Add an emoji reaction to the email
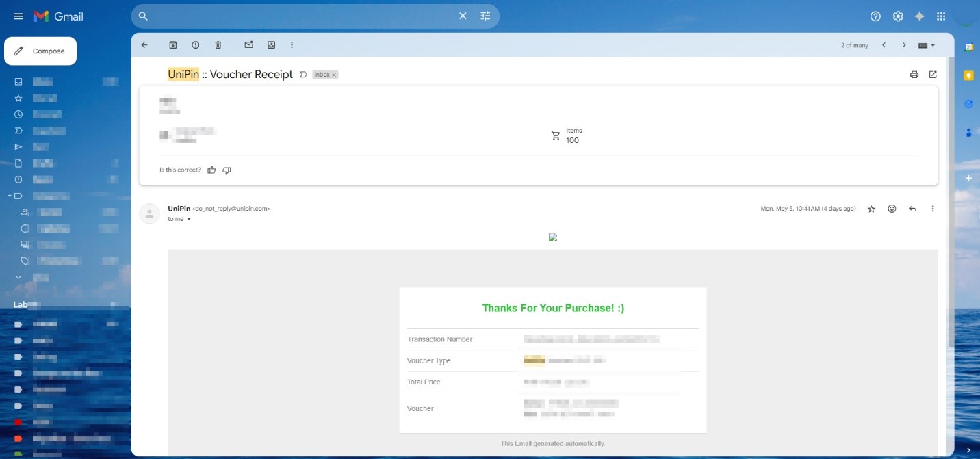Screen dimensions: 980x459 [892, 209]
